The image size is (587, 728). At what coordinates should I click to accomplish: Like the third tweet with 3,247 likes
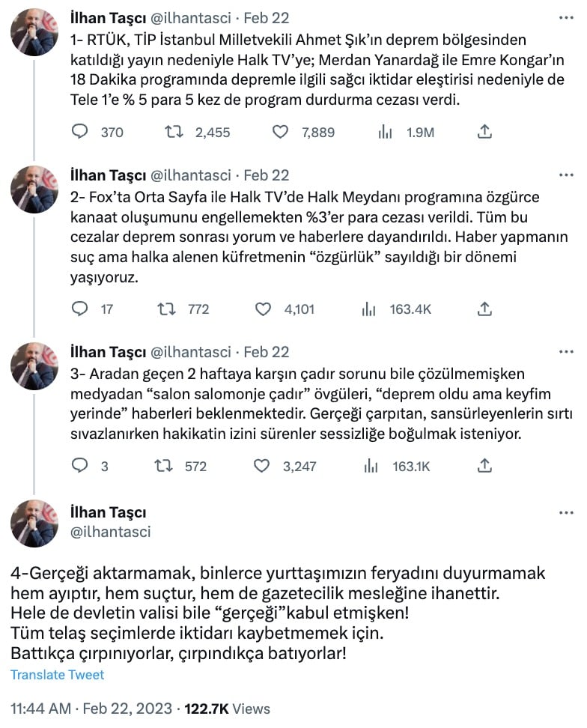pos(262,466)
